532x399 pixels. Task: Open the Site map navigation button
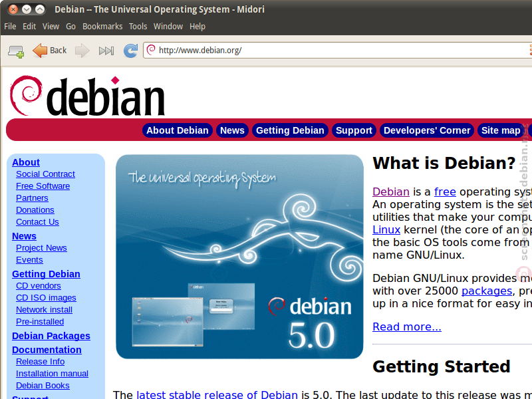tap(501, 130)
